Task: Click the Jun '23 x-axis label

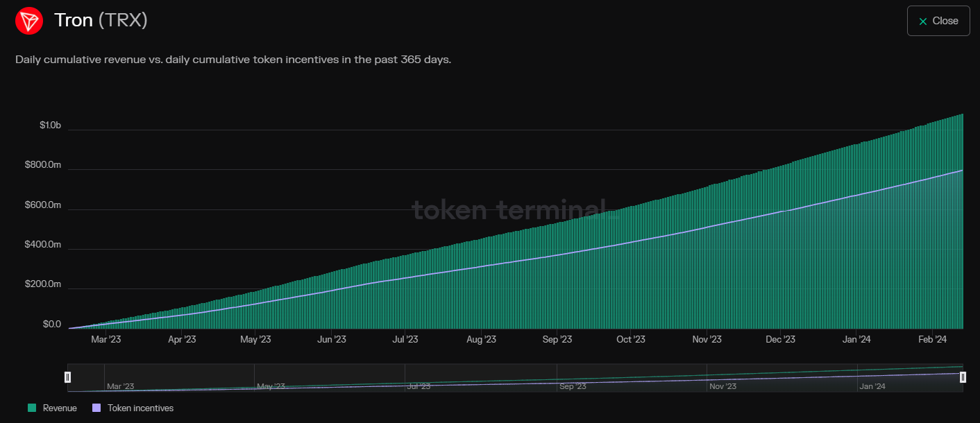Action: click(331, 339)
